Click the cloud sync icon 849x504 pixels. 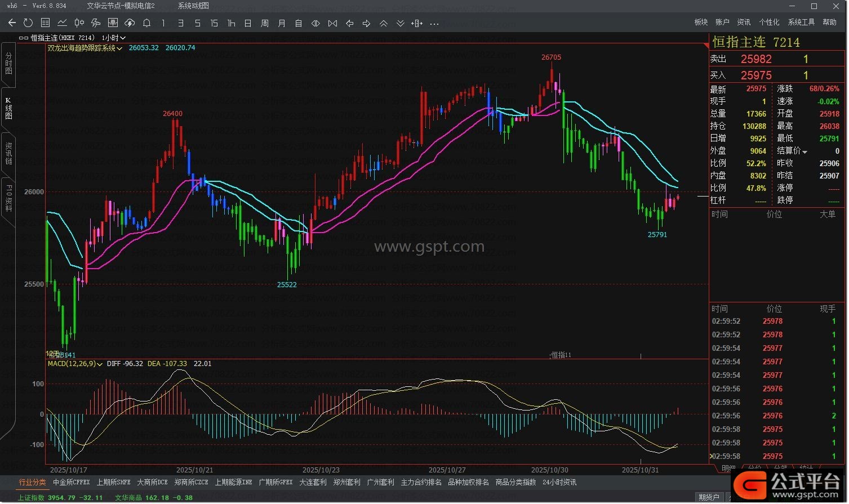click(130, 23)
